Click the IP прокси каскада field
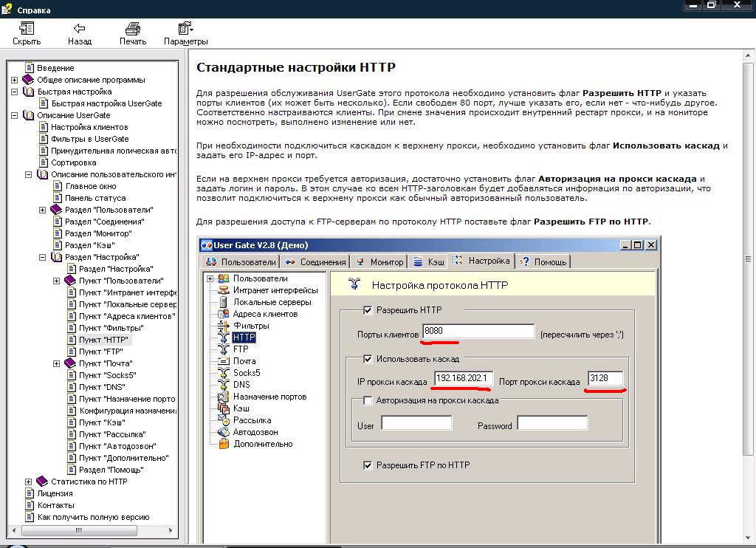This screenshot has height=548, width=756. pyautogui.click(x=464, y=378)
